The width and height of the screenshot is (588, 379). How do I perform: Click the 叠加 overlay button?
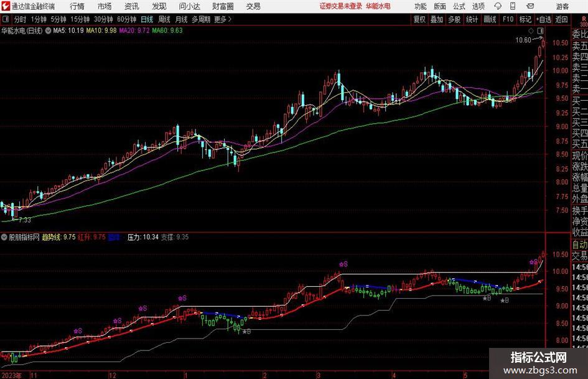(437, 19)
